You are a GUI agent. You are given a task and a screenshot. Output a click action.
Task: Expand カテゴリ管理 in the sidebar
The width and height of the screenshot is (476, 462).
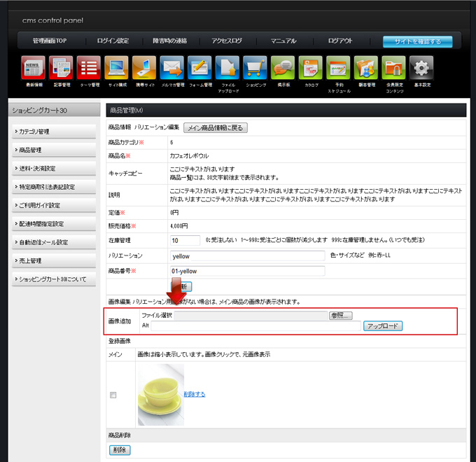(x=54, y=132)
